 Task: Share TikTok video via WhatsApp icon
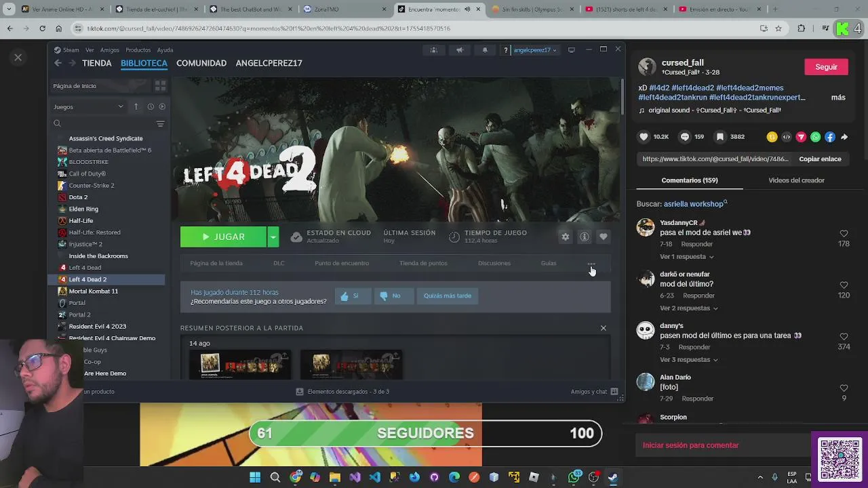tap(815, 137)
